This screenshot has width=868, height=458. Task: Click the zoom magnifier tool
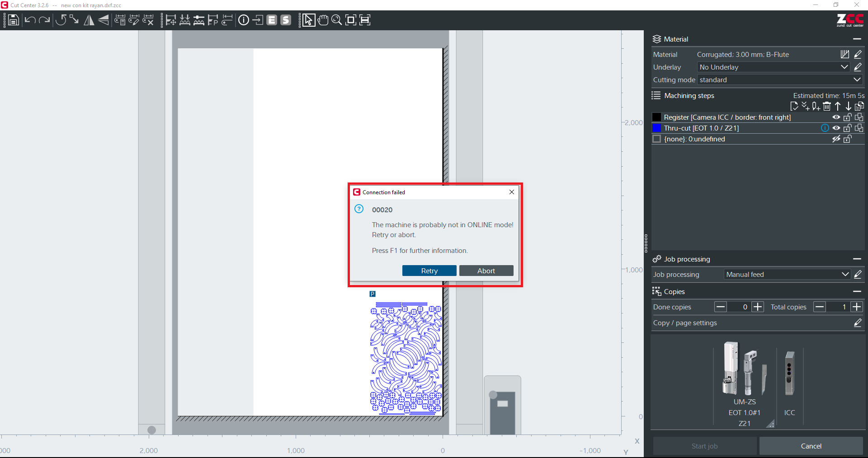click(x=336, y=20)
